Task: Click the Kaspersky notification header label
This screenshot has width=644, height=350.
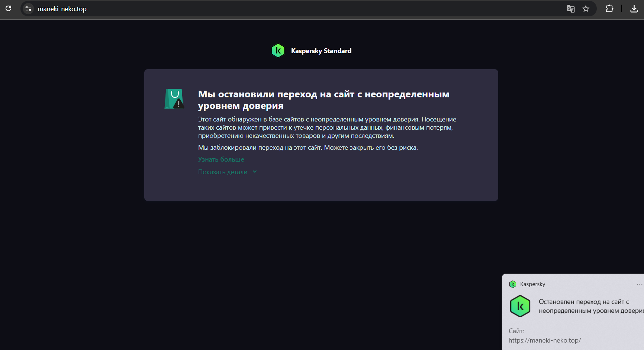Action: point(533,284)
